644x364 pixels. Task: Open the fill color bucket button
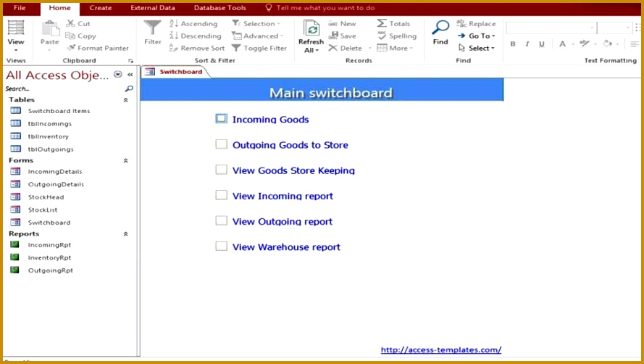607,44
